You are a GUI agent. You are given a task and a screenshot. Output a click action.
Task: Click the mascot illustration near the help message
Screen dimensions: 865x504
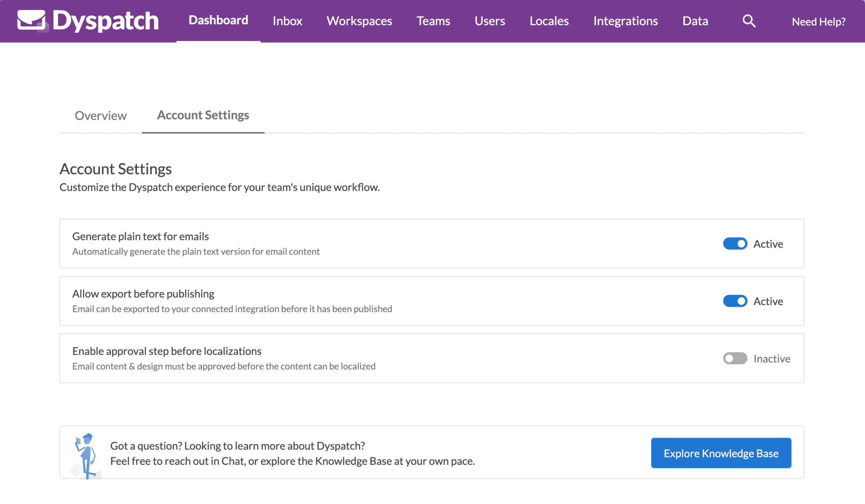(x=86, y=453)
